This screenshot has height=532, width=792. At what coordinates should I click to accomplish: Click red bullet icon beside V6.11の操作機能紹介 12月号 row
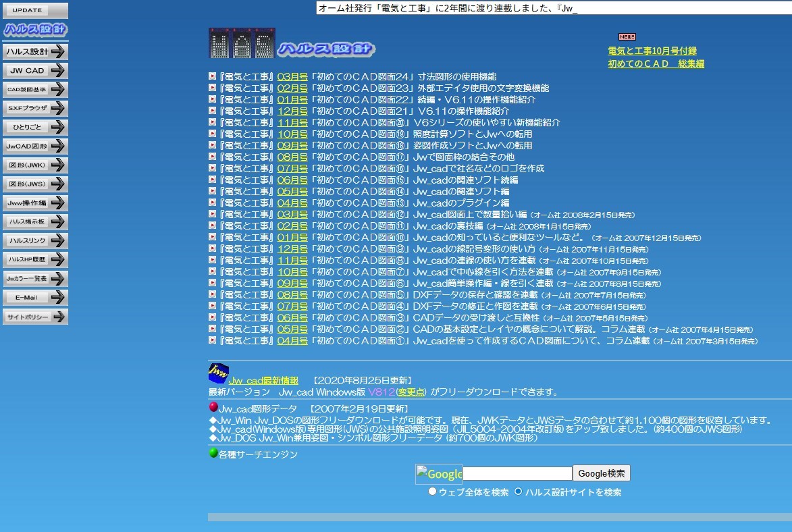tap(212, 110)
